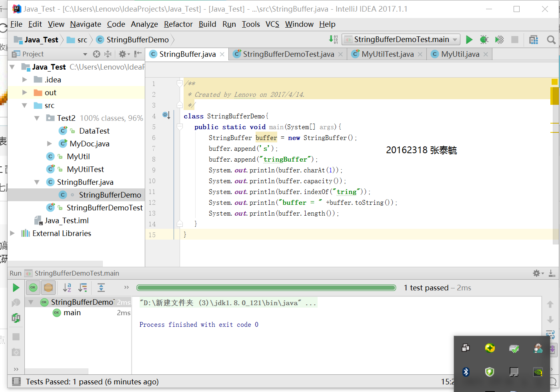
Task: Collapse the main method fold marker on line 5
Action: pyautogui.click(x=180, y=126)
